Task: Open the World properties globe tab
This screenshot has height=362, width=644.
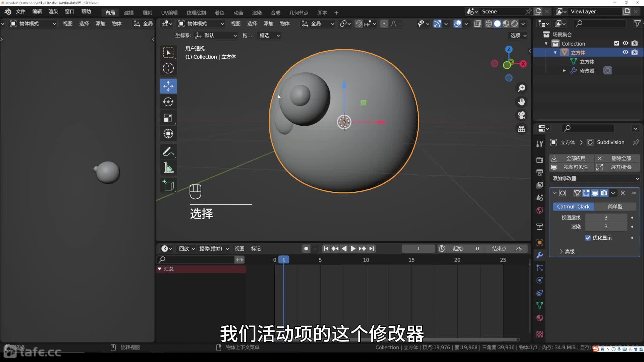Action: tap(540, 210)
